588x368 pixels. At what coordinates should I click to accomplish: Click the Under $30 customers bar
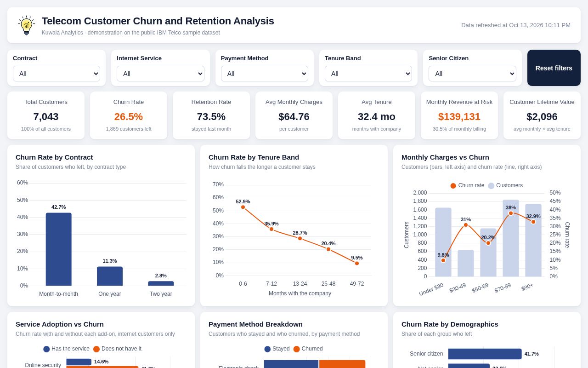click(x=443, y=242)
